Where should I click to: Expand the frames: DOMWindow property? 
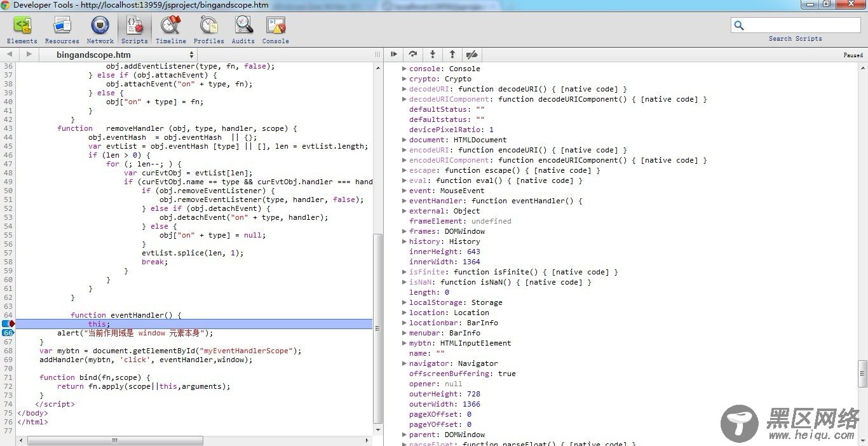(404, 231)
